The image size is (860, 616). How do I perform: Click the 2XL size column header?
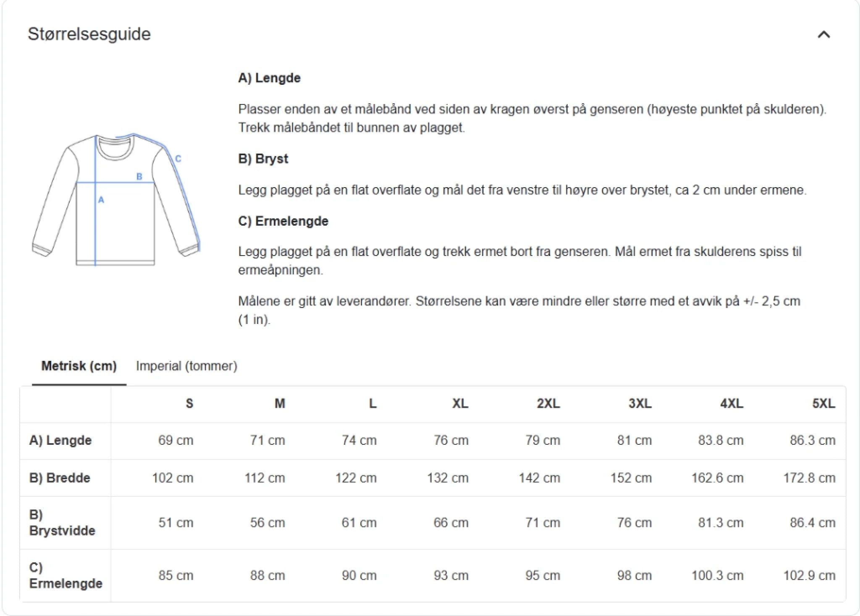(x=548, y=404)
